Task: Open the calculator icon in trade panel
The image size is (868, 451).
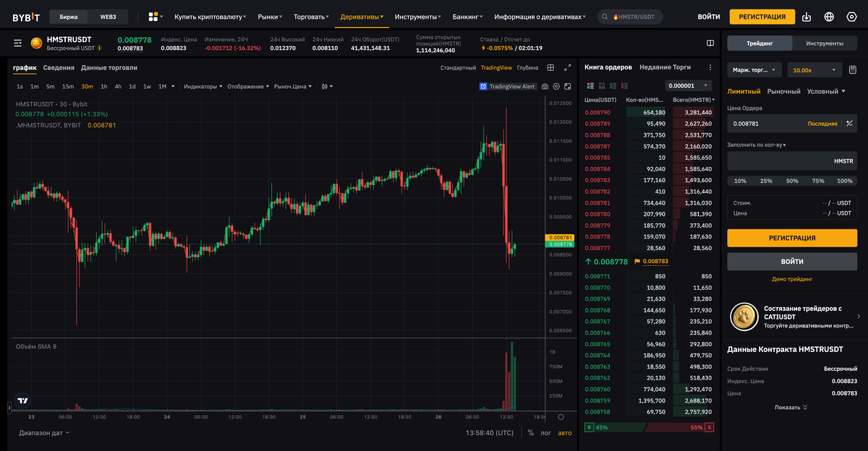Action: tap(853, 70)
